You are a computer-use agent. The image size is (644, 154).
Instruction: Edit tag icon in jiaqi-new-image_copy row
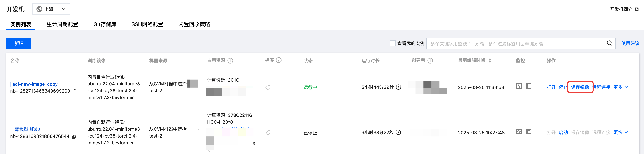coord(268,88)
